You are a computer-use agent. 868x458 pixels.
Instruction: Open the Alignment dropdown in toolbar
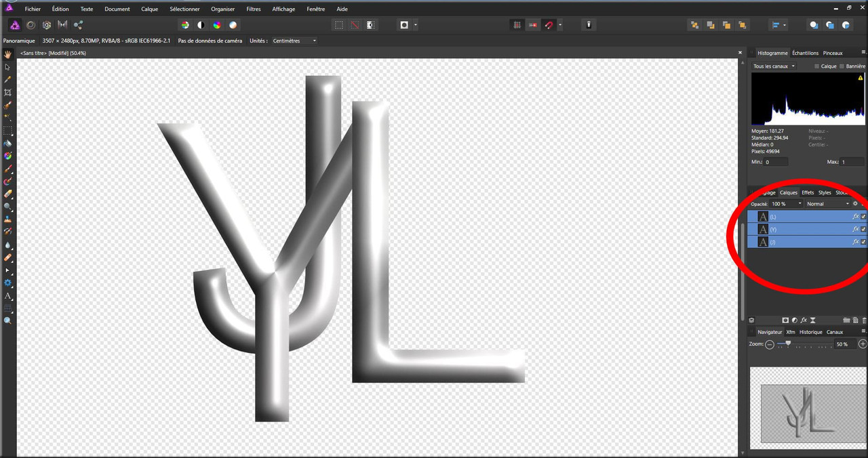(x=779, y=25)
